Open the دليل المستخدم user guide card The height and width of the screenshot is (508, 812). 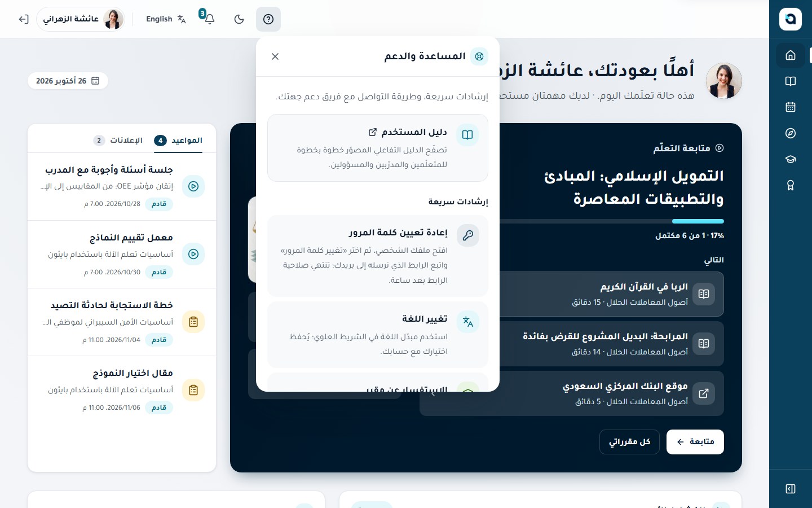pos(378,148)
